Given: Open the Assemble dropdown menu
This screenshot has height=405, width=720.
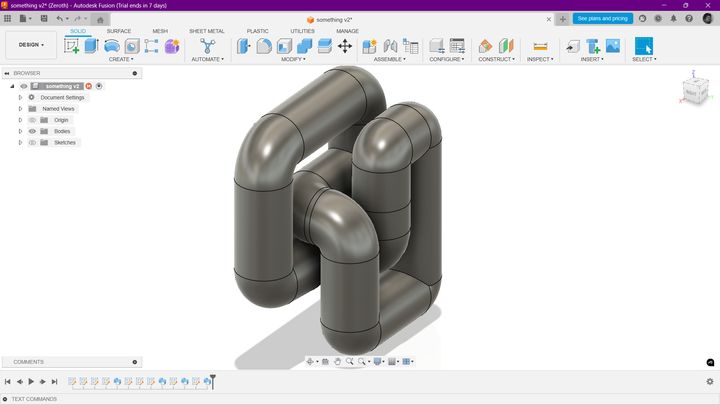Looking at the screenshot, I should click(x=389, y=59).
